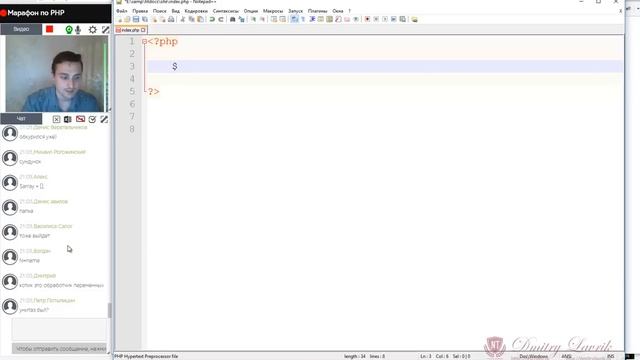640x360 pixels.
Task: Open the Вид menu
Action: [x=176, y=11]
